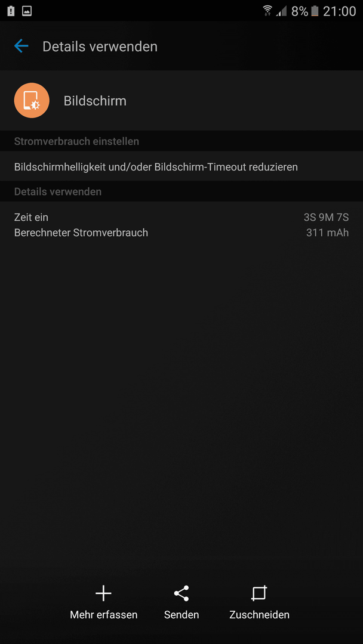Image resolution: width=363 pixels, height=644 pixels.
Task: Tap the Wi-Fi icon in status bar
Action: click(267, 11)
